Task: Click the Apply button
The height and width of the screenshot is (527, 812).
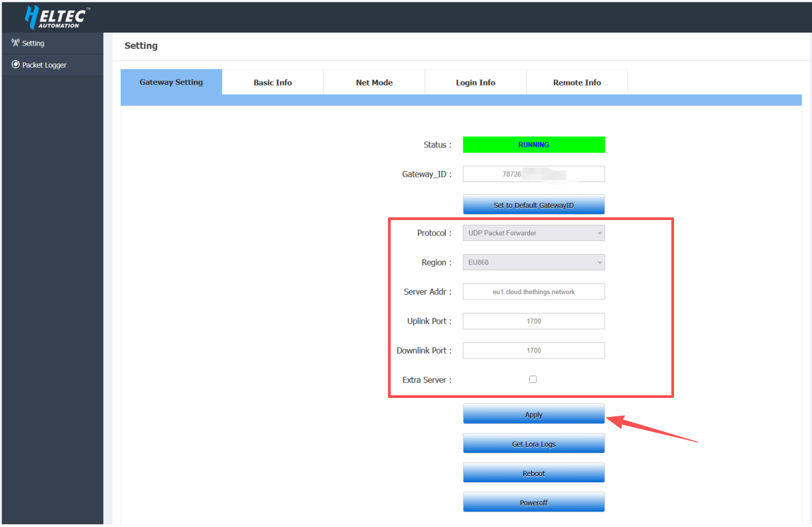Action: [533, 414]
